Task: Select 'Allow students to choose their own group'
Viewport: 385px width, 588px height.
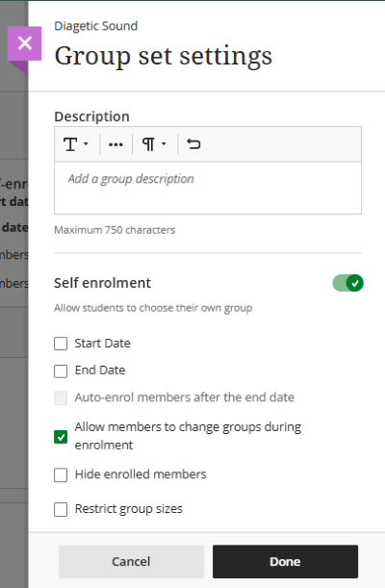Action: tap(153, 308)
